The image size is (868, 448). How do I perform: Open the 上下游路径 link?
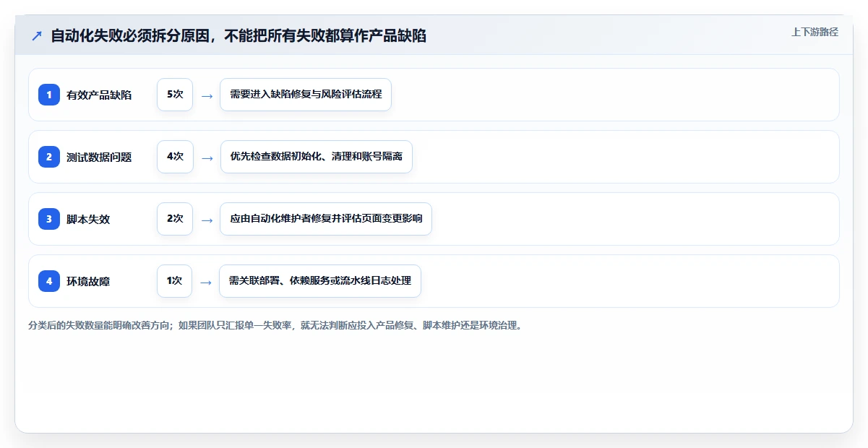pyautogui.click(x=815, y=32)
